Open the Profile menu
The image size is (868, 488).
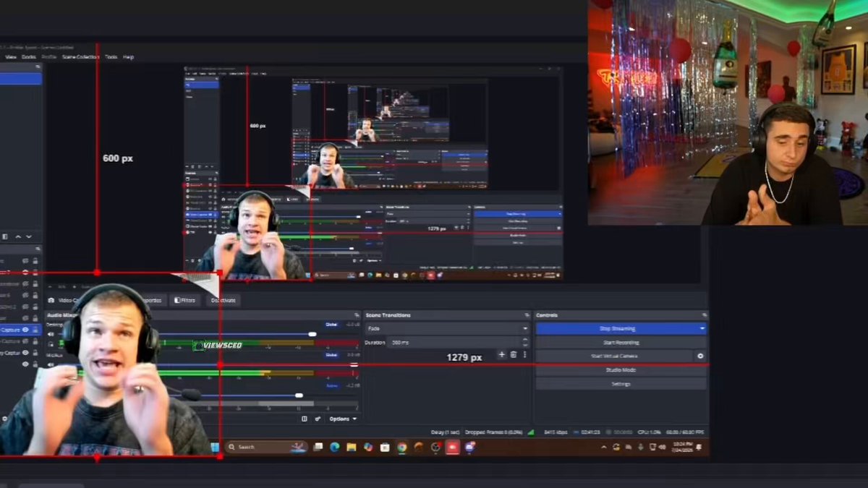point(49,56)
